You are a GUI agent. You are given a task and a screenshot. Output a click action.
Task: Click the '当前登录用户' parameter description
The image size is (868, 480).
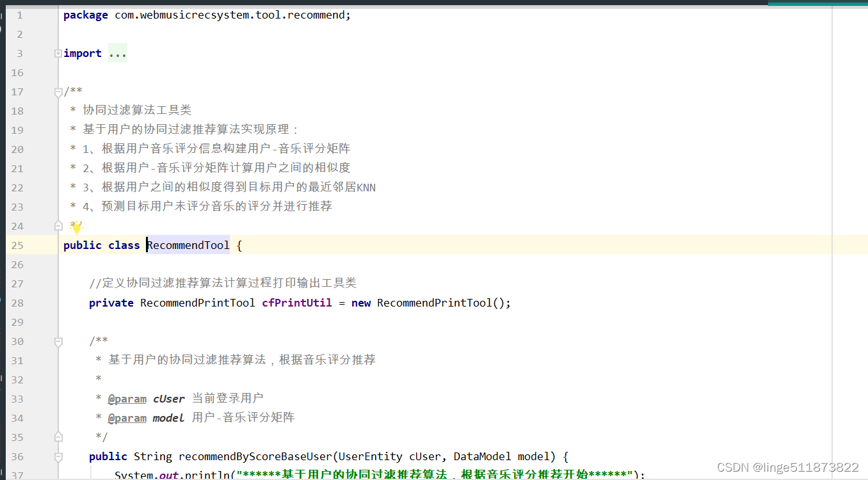click(x=228, y=399)
